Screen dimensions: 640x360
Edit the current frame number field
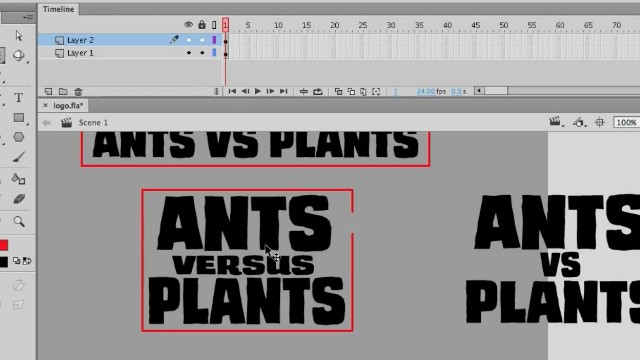click(x=396, y=92)
